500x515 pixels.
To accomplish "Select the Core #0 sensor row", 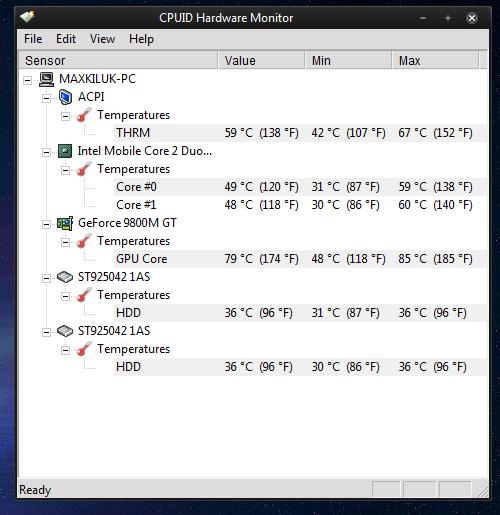I will (300, 187).
